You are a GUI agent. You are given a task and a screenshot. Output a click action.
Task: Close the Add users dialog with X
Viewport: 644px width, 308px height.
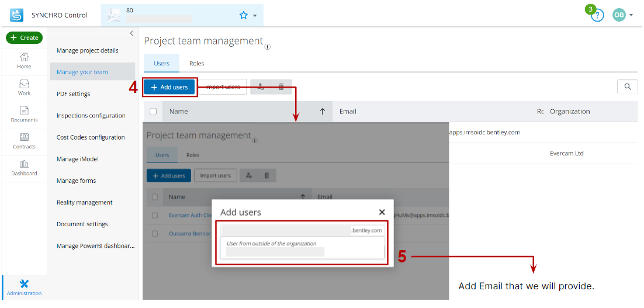tap(382, 212)
